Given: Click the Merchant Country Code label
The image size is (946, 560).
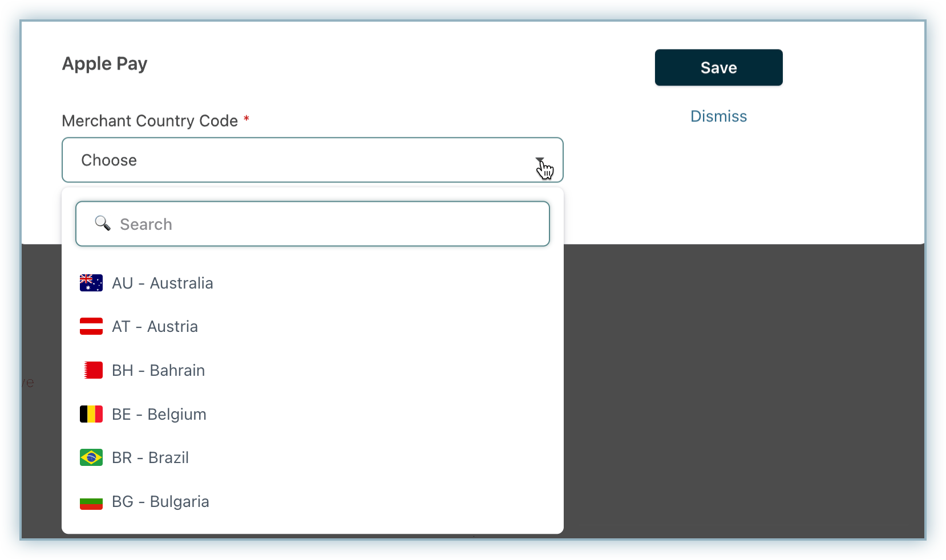Looking at the screenshot, I should tap(149, 121).
